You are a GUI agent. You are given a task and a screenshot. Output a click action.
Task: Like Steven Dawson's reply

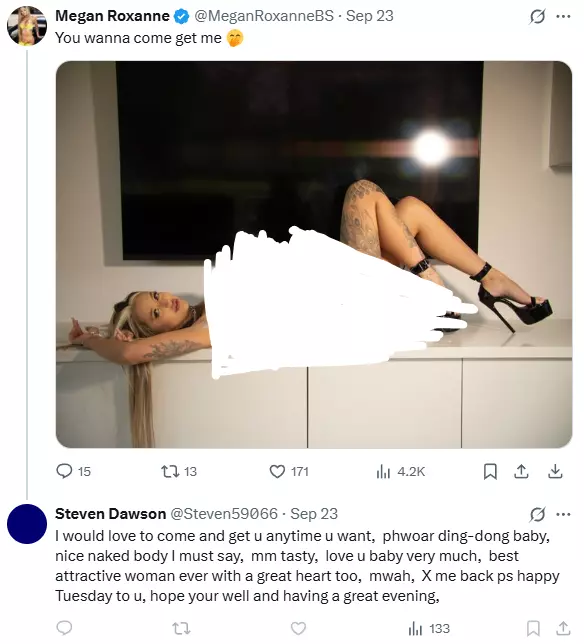[298, 628]
